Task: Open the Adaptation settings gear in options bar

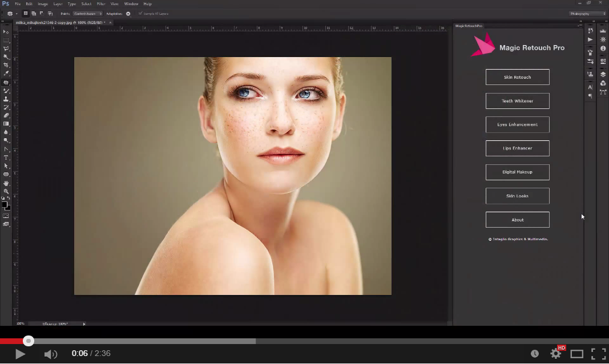Action: click(128, 14)
